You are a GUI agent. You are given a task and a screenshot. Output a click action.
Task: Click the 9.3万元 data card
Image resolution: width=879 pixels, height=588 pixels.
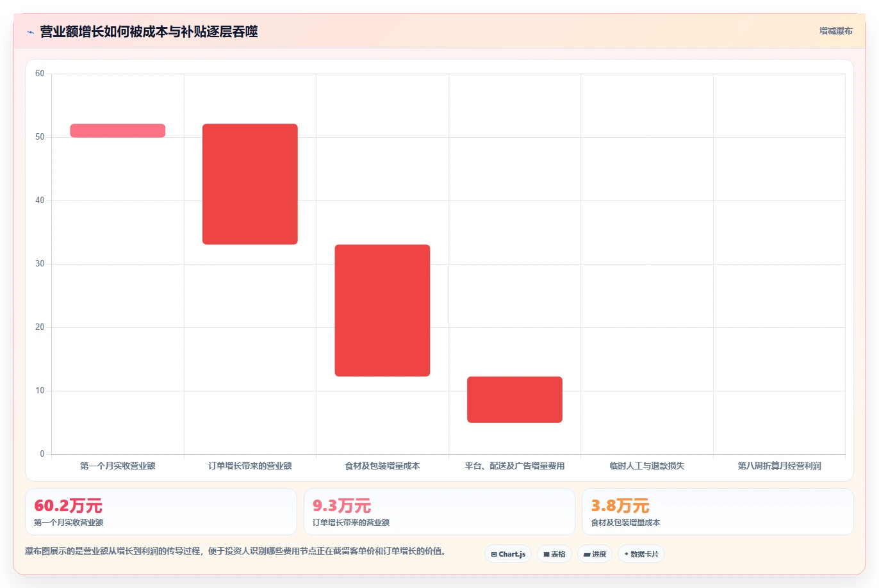click(x=439, y=512)
